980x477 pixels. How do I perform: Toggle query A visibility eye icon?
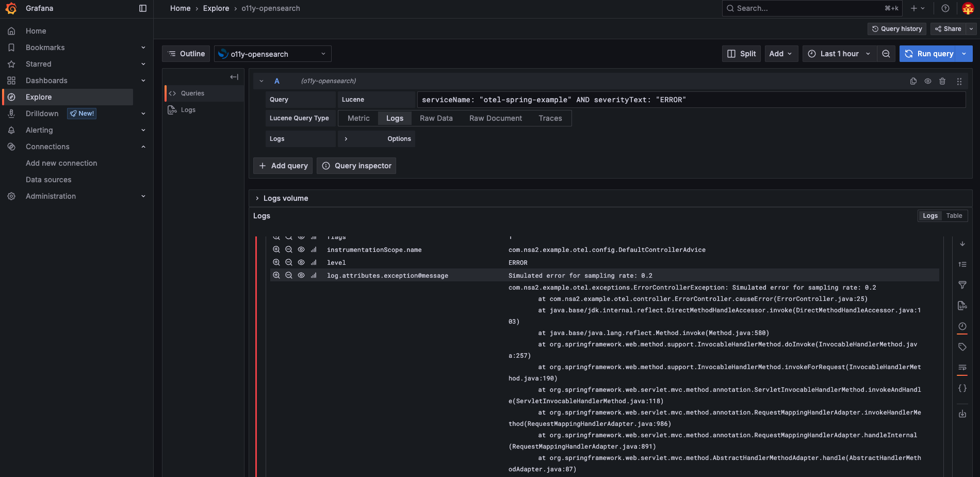[x=928, y=81]
